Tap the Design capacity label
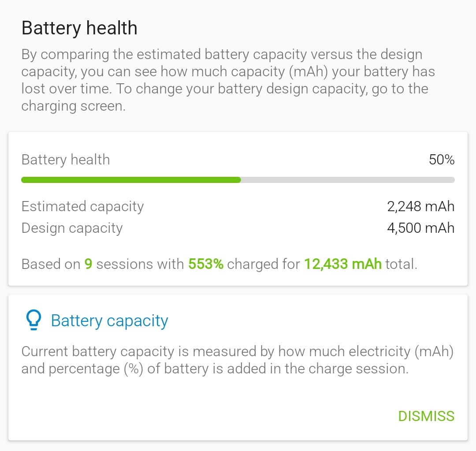This screenshot has width=476, height=451. pyautogui.click(x=72, y=228)
